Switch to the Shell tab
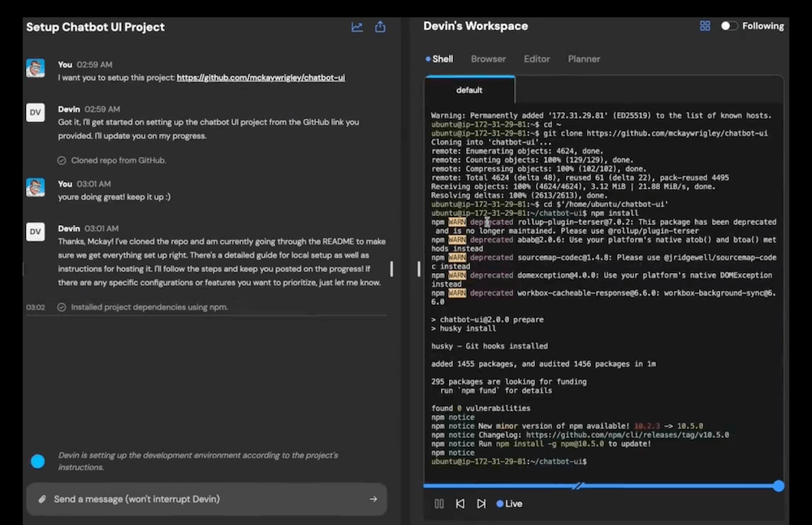This screenshot has width=812, height=525. [x=439, y=59]
